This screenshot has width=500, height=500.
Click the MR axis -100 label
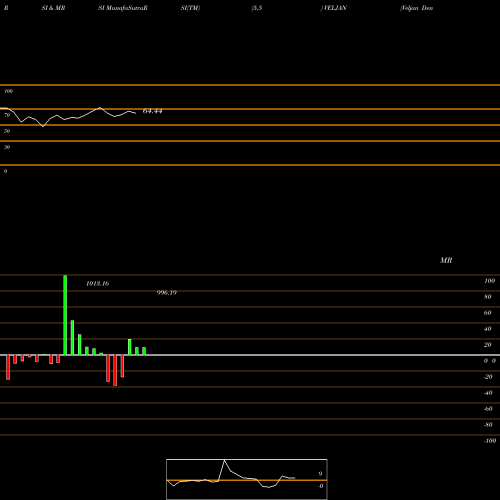(x=490, y=441)
